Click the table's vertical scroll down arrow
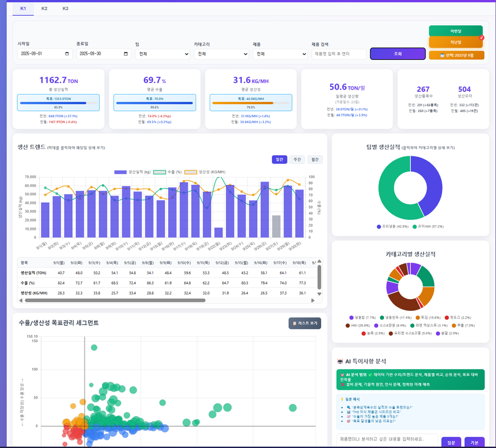Image resolution: width=496 pixels, height=448 pixels. (319, 293)
